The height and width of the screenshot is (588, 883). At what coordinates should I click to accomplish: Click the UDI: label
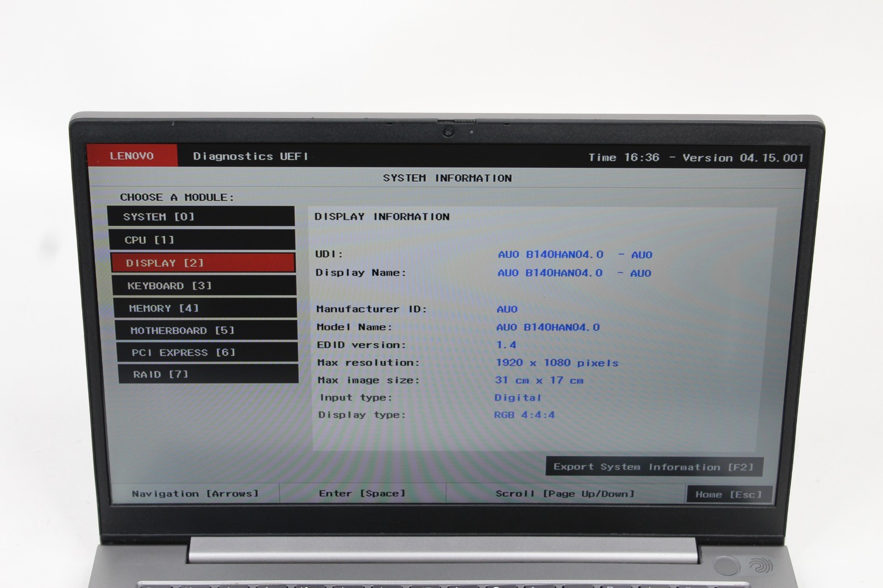(329, 254)
